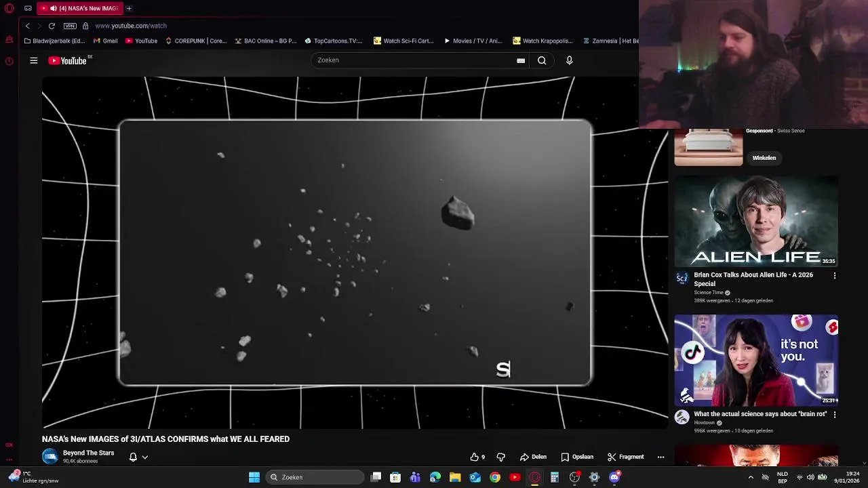
Task: Open Task View on the taskbar
Action: coord(376,477)
